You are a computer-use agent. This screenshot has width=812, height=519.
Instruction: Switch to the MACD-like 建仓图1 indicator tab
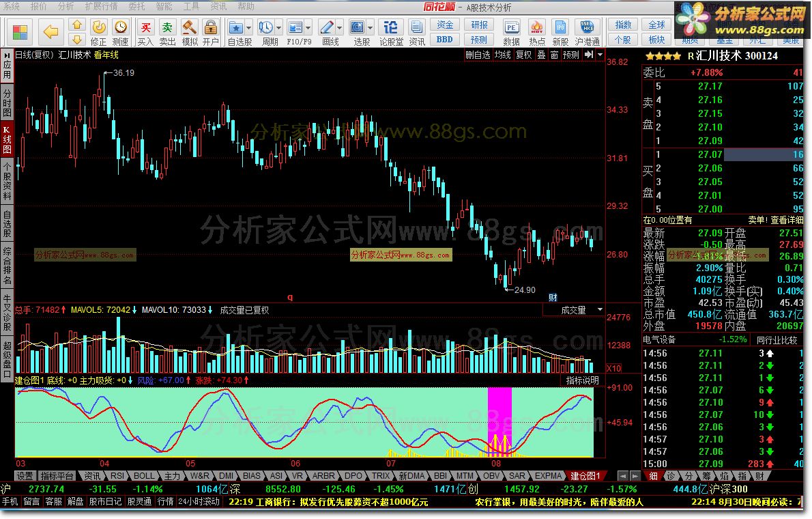point(585,475)
